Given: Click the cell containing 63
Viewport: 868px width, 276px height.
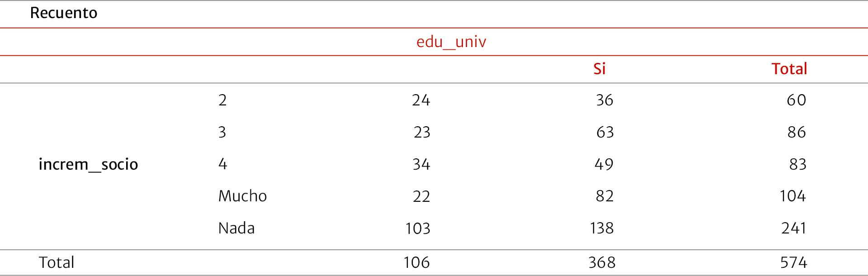Looking at the screenshot, I should pos(604,132).
